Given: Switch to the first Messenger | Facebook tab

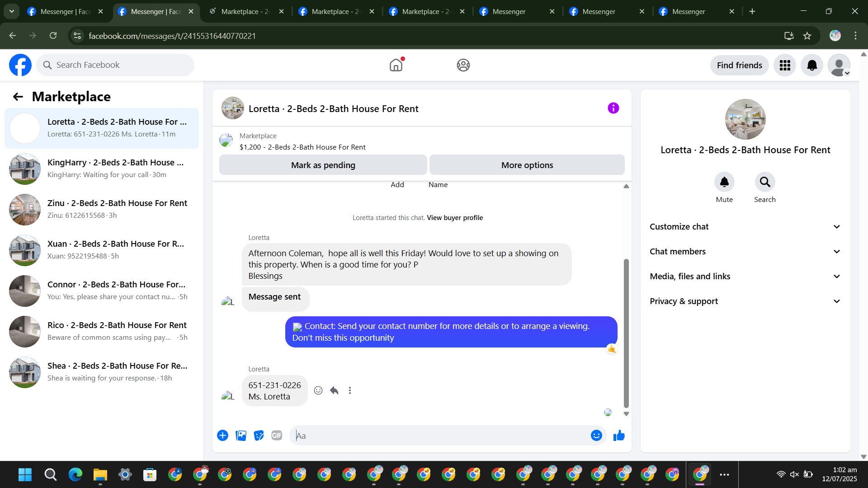Looking at the screenshot, I should (66, 11).
